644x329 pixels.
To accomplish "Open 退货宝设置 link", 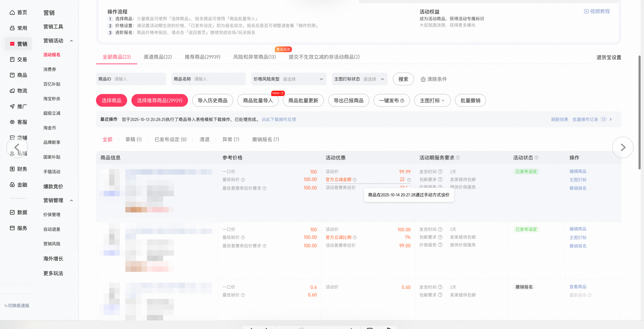I will tap(609, 57).
